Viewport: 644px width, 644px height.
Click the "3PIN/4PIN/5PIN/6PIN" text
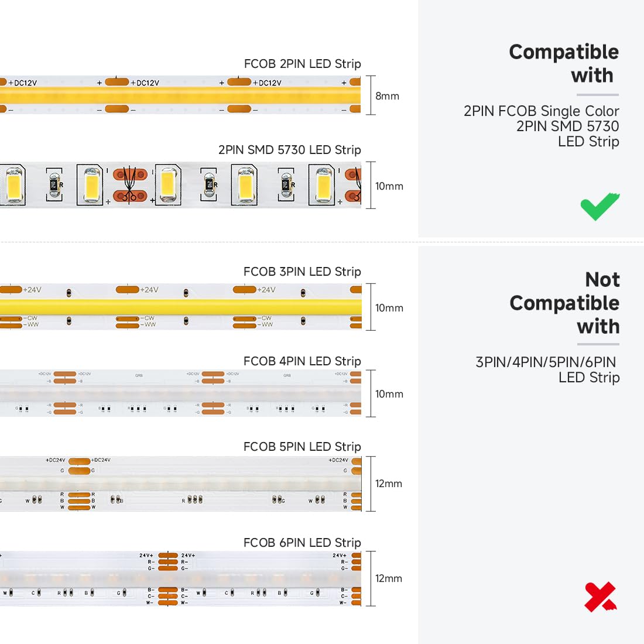pos(546,362)
